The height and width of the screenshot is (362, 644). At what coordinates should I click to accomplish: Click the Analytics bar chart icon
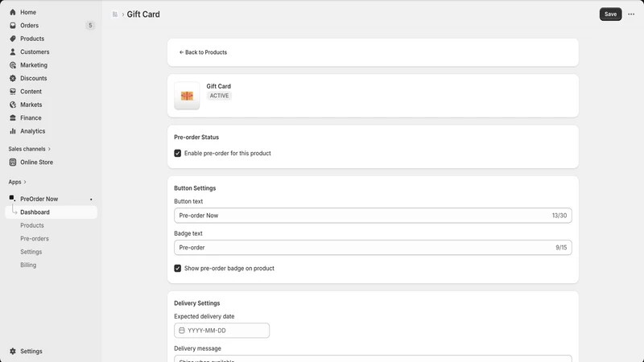click(13, 131)
